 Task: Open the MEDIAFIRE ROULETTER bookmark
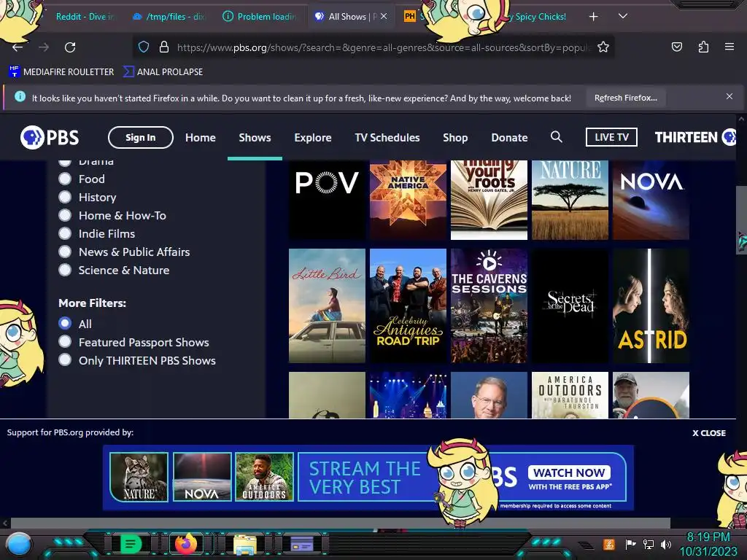point(61,72)
